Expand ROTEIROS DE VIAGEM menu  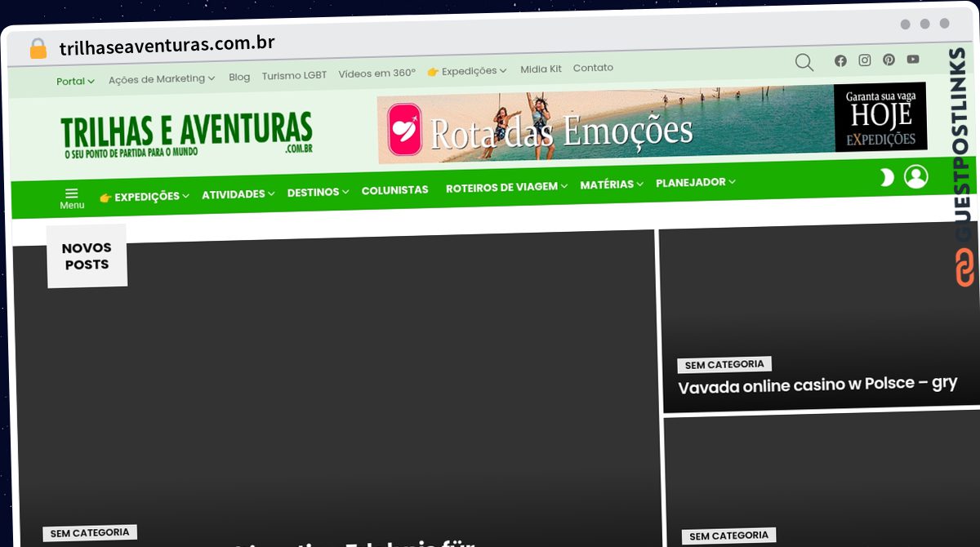(506, 187)
